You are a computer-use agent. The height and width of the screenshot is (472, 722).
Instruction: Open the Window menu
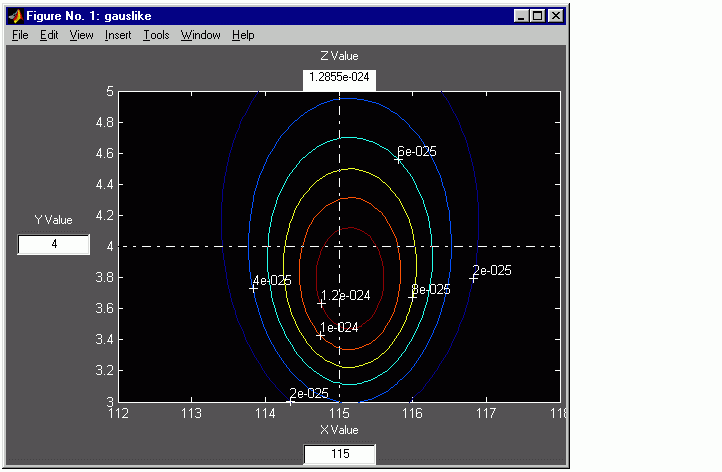click(200, 35)
